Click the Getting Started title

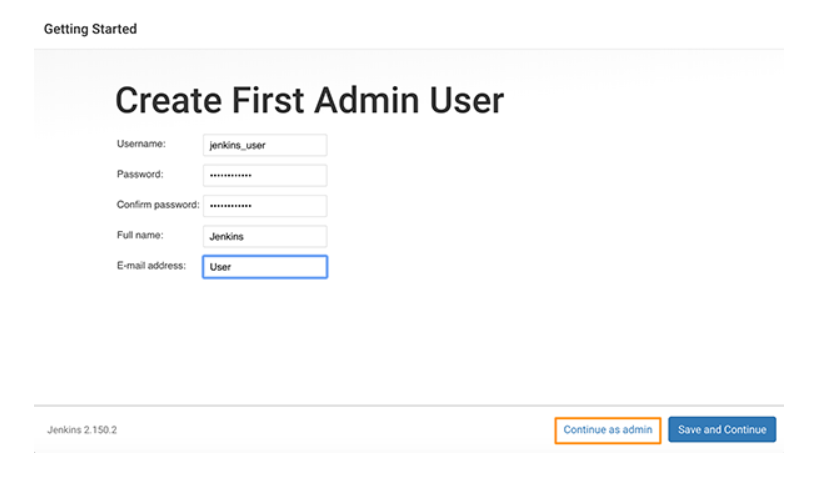[x=90, y=29]
